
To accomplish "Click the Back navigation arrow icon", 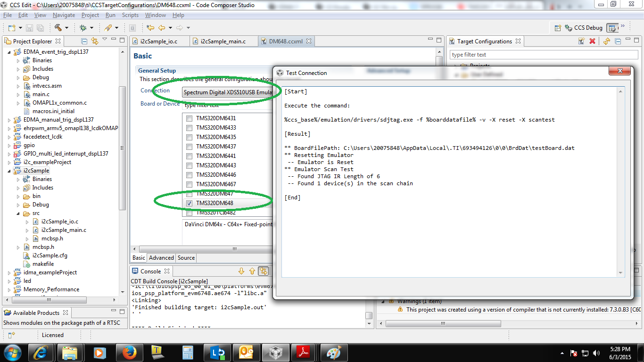I will (162, 28).
